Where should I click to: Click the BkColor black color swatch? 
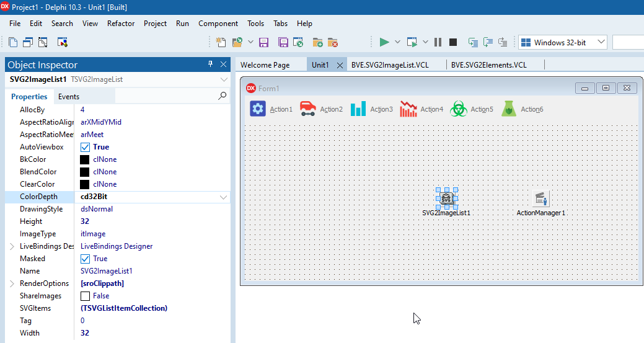point(86,159)
